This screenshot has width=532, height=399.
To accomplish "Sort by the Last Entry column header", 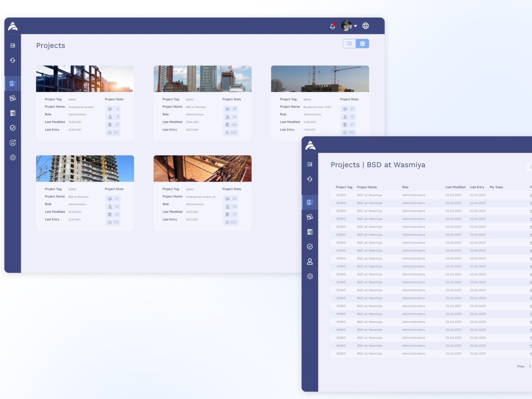I will pos(477,187).
